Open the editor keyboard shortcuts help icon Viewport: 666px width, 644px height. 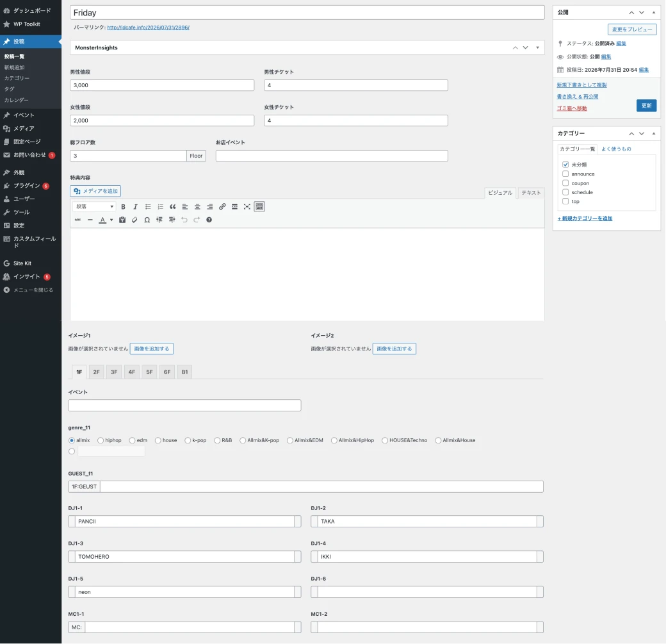[209, 220]
